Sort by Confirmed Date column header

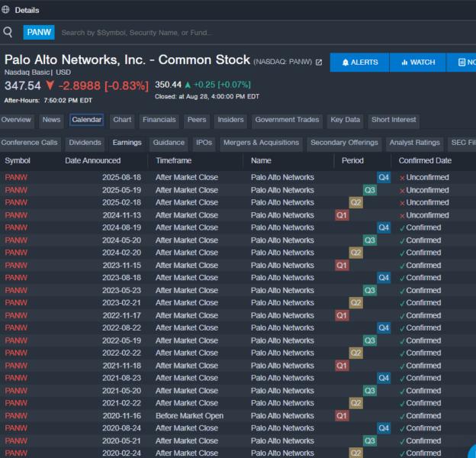425,160
